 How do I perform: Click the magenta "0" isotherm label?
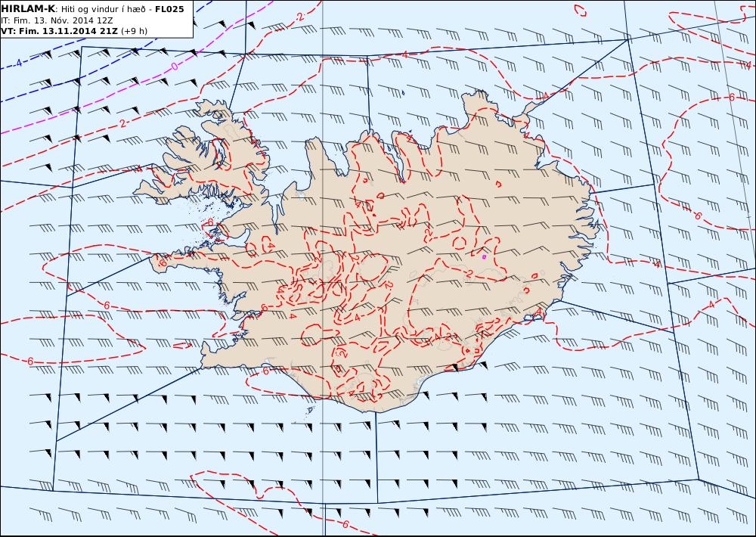click(x=175, y=67)
